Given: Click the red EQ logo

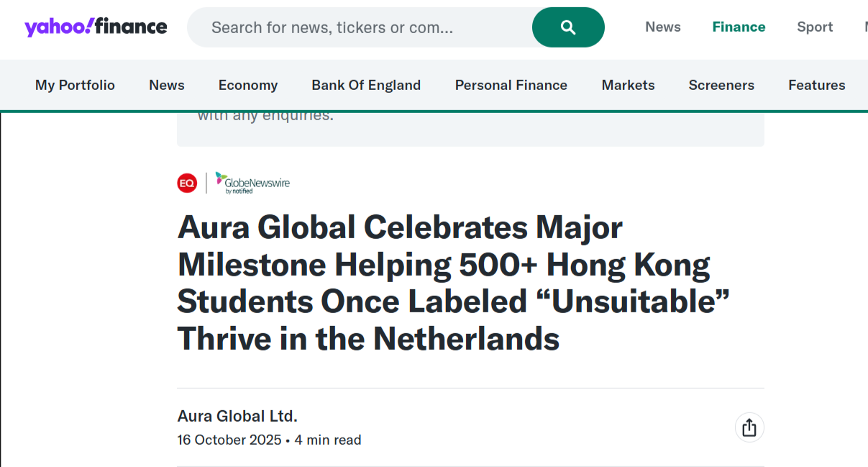Looking at the screenshot, I should tap(187, 183).
